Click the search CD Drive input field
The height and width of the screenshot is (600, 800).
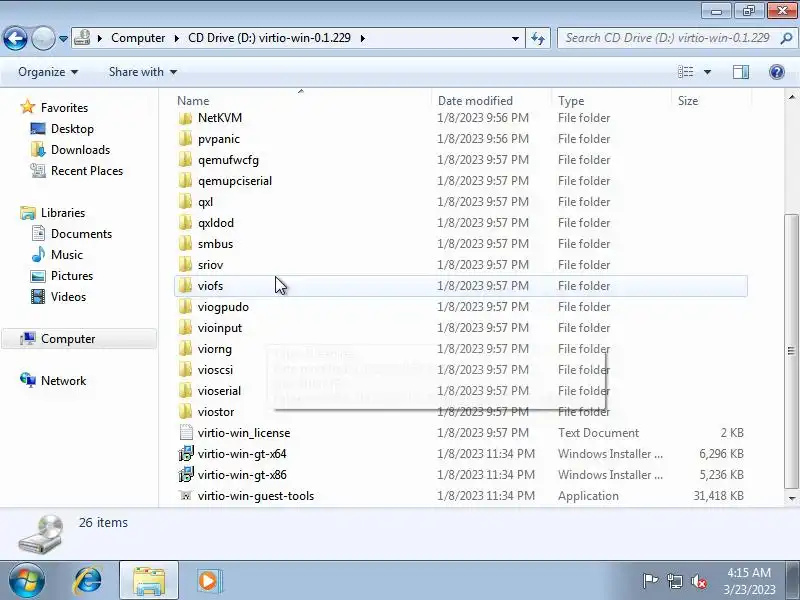pos(667,38)
